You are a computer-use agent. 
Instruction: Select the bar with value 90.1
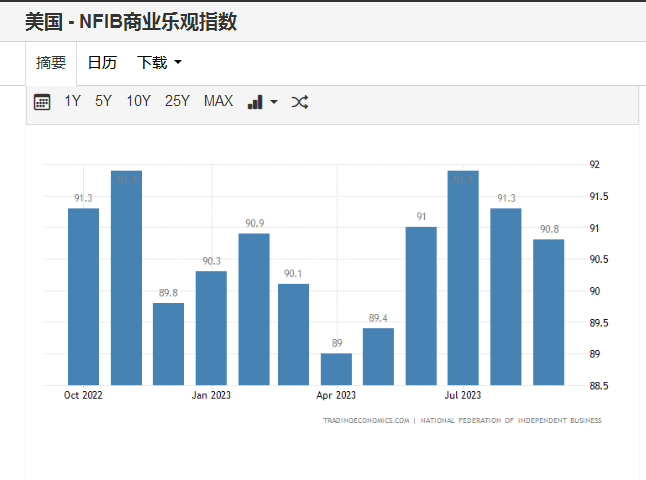tap(293, 334)
